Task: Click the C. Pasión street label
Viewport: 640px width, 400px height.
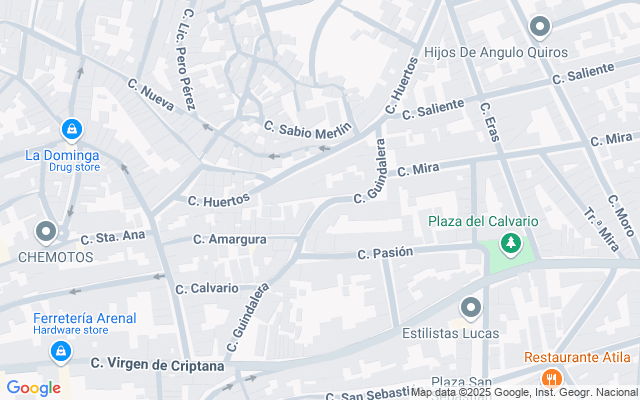Action: 385,253
